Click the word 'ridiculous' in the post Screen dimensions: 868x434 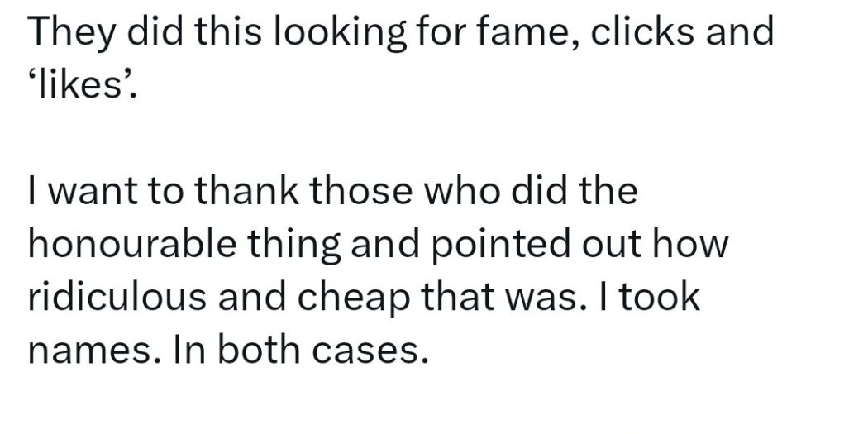[117, 297]
